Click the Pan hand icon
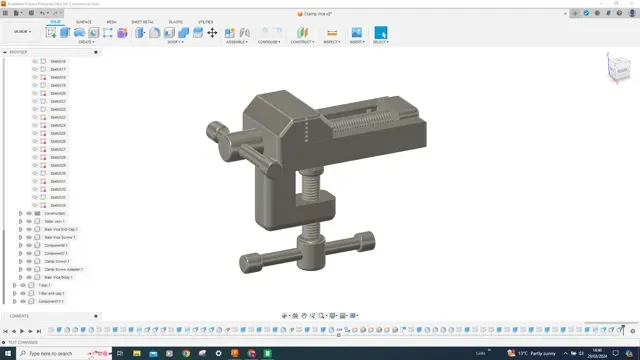This screenshot has height=360, width=640. (x=304, y=316)
